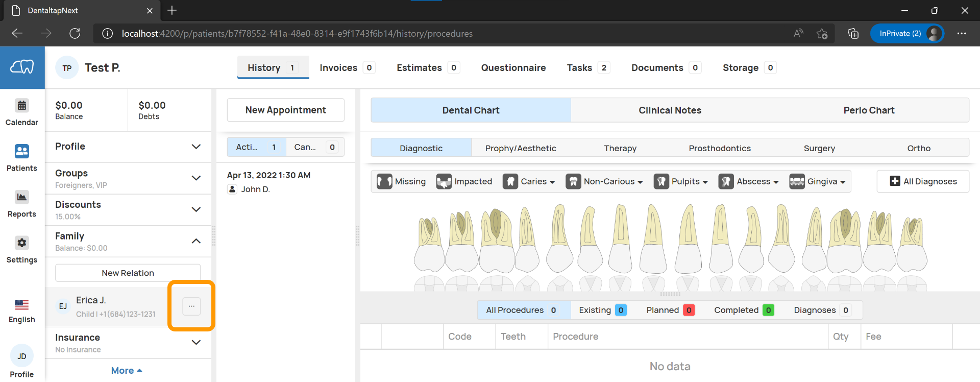Viewport: 980px width, 382px height.
Task: Expand the Insurance section
Action: click(x=196, y=343)
